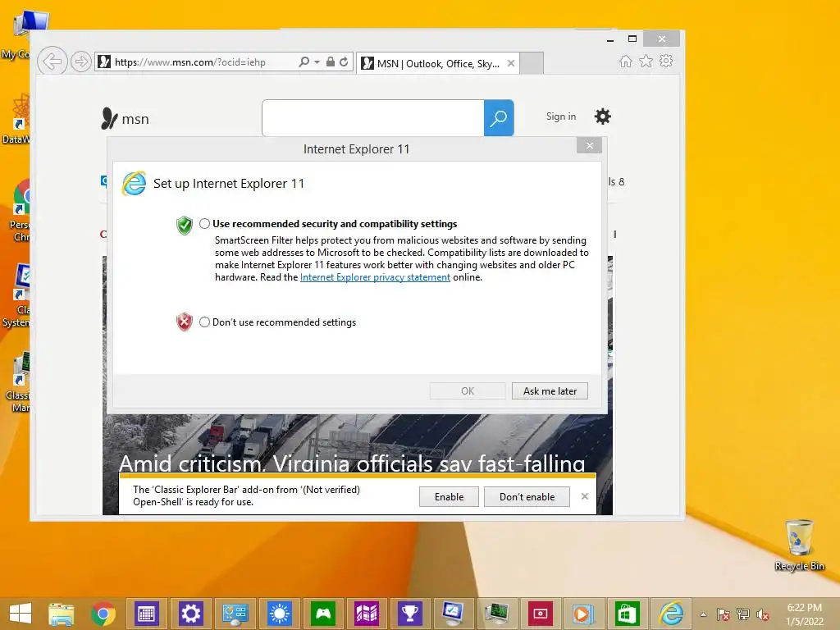
Task: Open the IE Tools gear icon
Action: coord(666,61)
